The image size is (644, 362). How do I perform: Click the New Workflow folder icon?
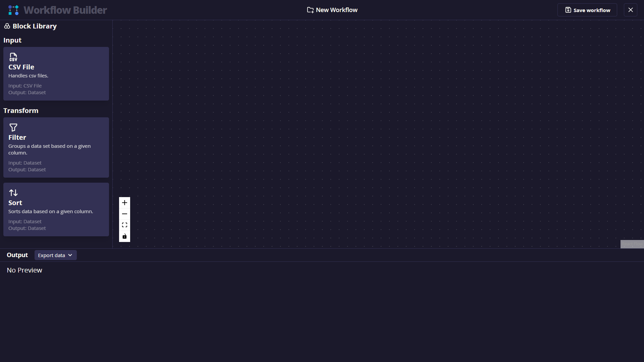[x=310, y=10]
